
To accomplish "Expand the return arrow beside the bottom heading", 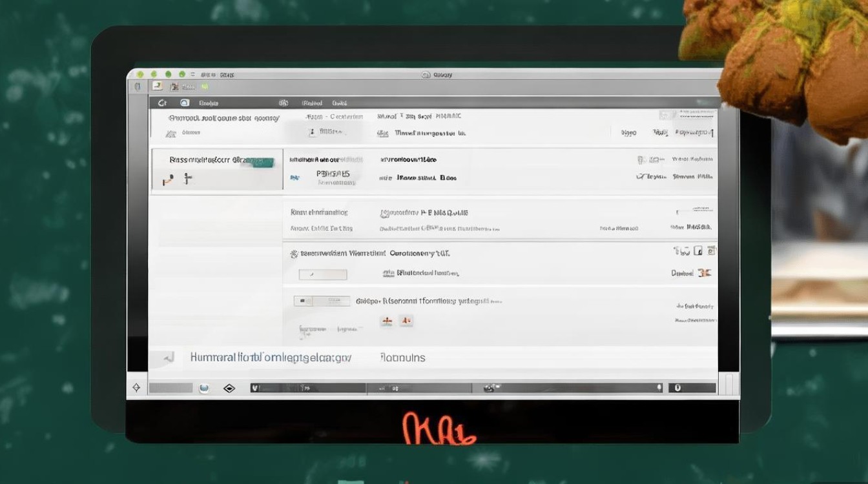I will (x=169, y=357).
